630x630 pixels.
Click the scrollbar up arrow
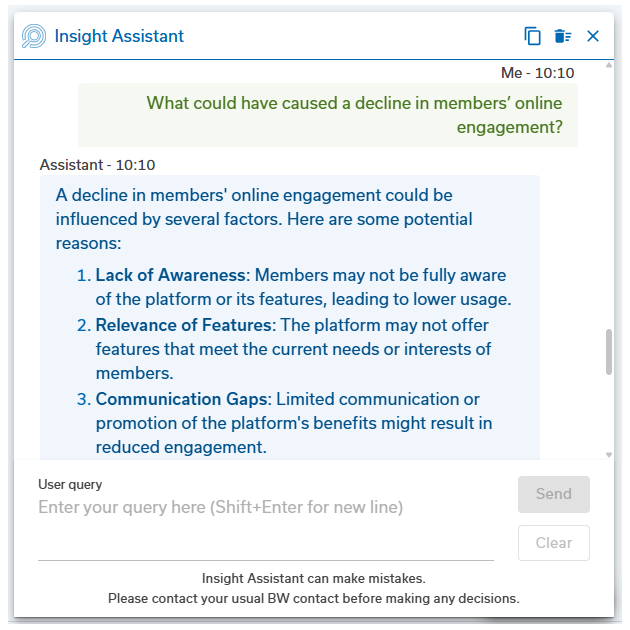coord(609,72)
